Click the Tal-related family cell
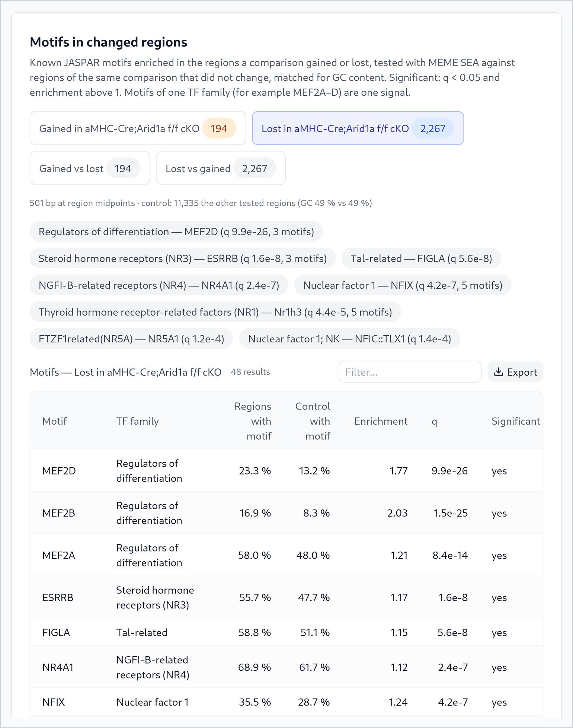The height and width of the screenshot is (728, 573). [x=142, y=632]
